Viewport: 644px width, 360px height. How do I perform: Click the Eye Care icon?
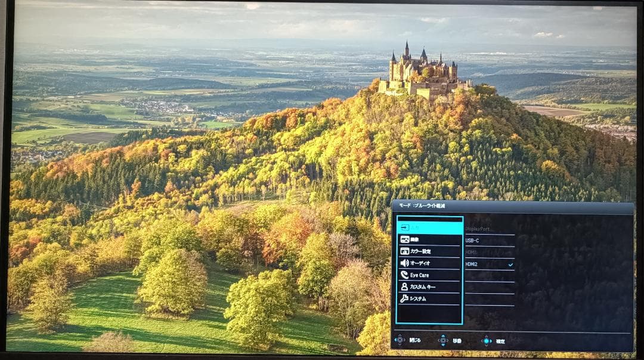(406, 275)
